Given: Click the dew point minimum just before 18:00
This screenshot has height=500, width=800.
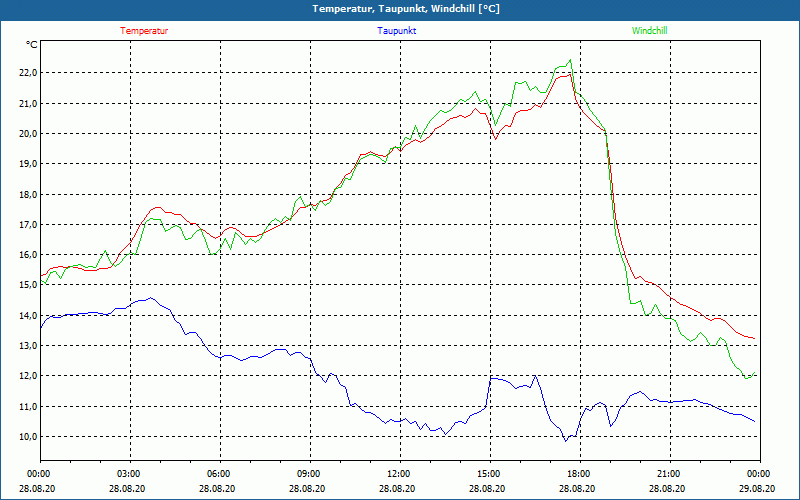Looking at the screenshot, I should point(565,441).
